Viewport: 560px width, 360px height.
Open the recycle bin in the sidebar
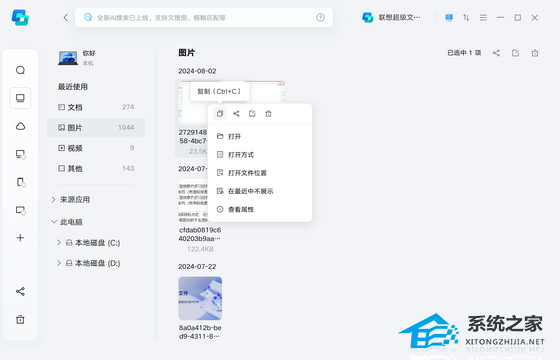pos(20,319)
